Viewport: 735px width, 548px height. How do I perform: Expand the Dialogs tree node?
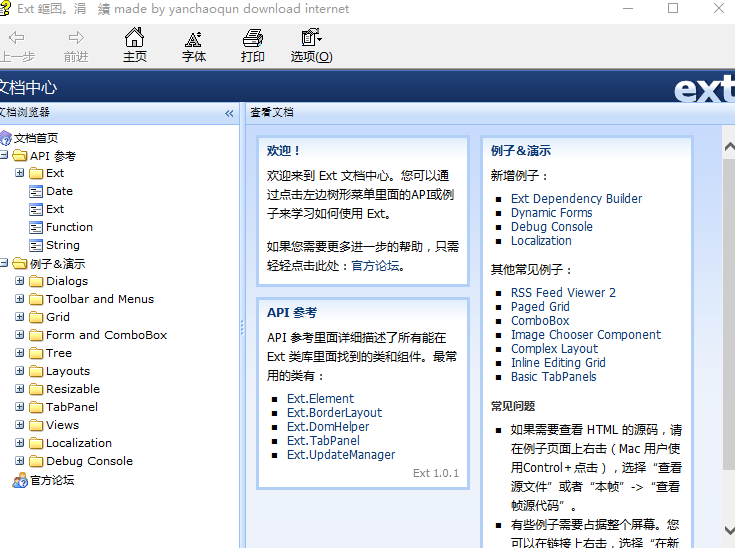(20, 281)
